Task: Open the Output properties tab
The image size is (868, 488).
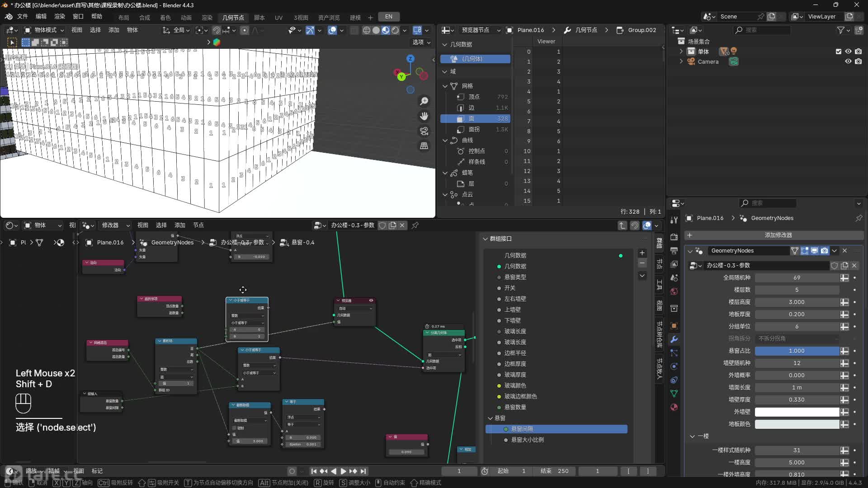Action: pyautogui.click(x=674, y=251)
